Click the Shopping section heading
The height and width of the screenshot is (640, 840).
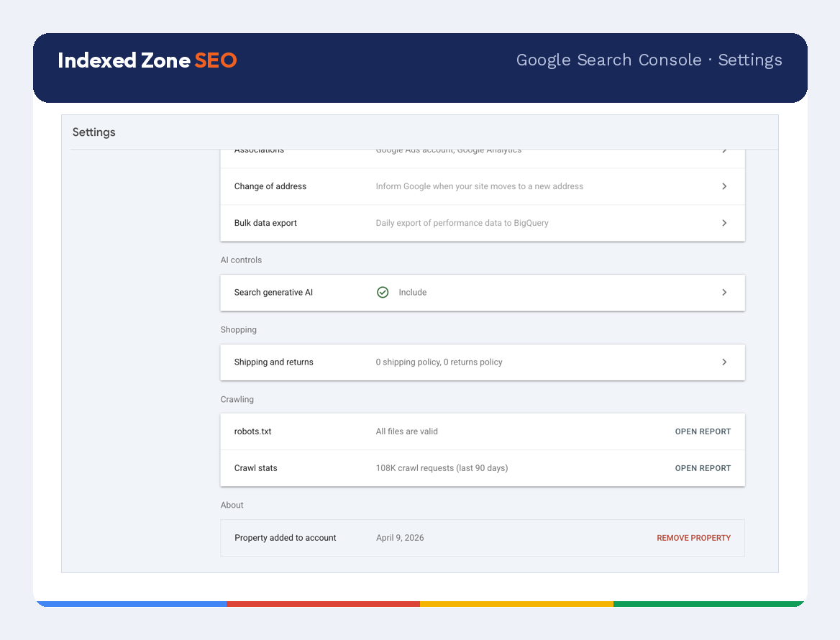238,330
